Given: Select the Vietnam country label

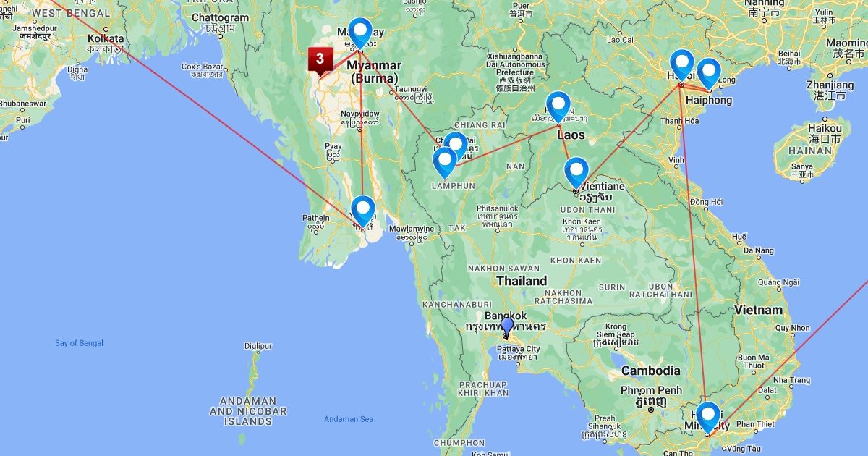Looking at the screenshot, I should point(758,310).
